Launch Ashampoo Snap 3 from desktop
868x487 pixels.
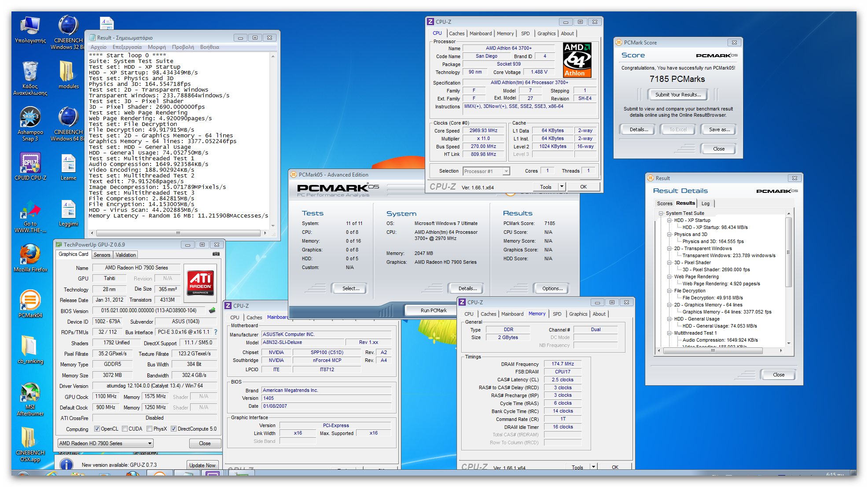click(30, 124)
